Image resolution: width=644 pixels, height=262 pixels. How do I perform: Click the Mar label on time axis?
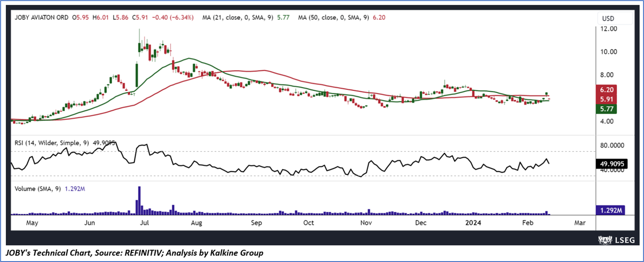(x=580, y=223)
